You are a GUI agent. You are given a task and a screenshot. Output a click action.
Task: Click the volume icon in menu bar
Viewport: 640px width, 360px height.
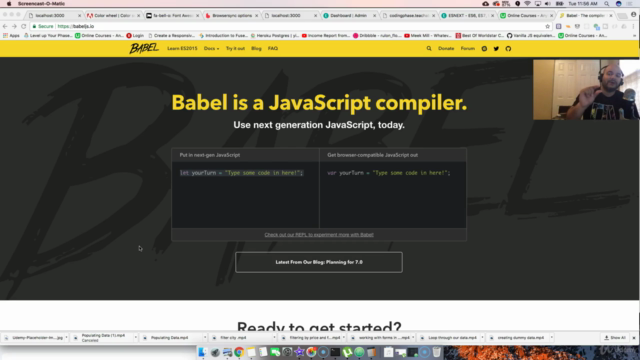click(548, 4)
